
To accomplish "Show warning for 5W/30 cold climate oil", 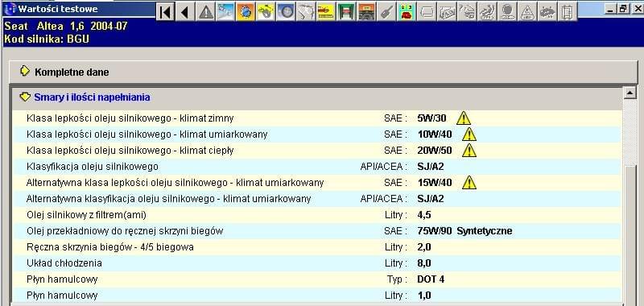I will coord(464,118).
